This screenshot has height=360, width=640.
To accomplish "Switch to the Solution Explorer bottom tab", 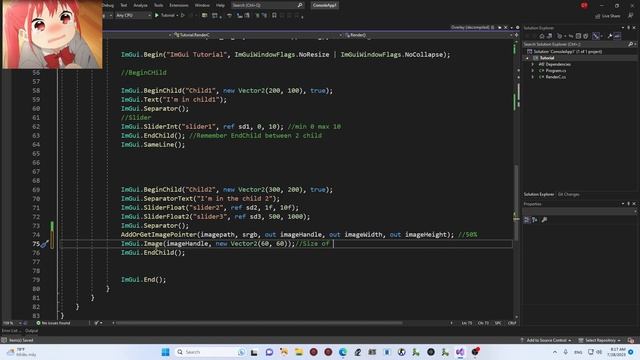I will click(539, 194).
